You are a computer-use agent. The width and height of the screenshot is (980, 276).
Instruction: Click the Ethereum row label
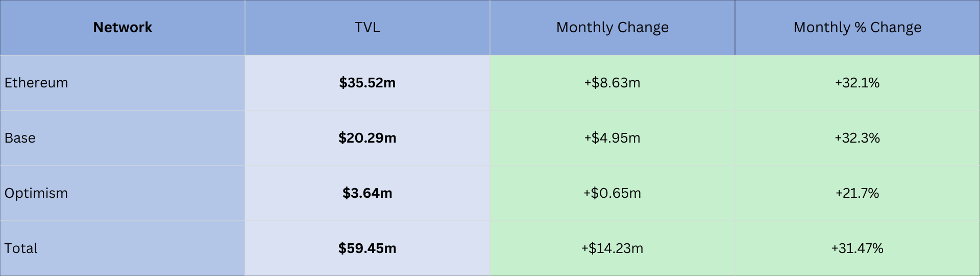[x=36, y=83]
